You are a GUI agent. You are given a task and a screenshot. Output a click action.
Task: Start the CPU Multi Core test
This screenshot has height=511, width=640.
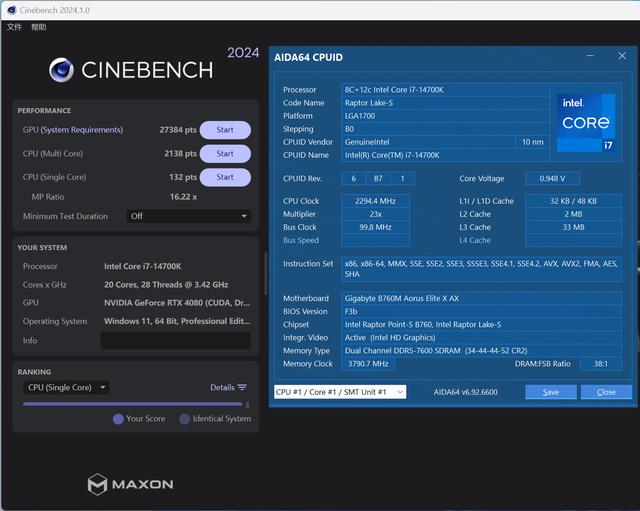click(225, 153)
